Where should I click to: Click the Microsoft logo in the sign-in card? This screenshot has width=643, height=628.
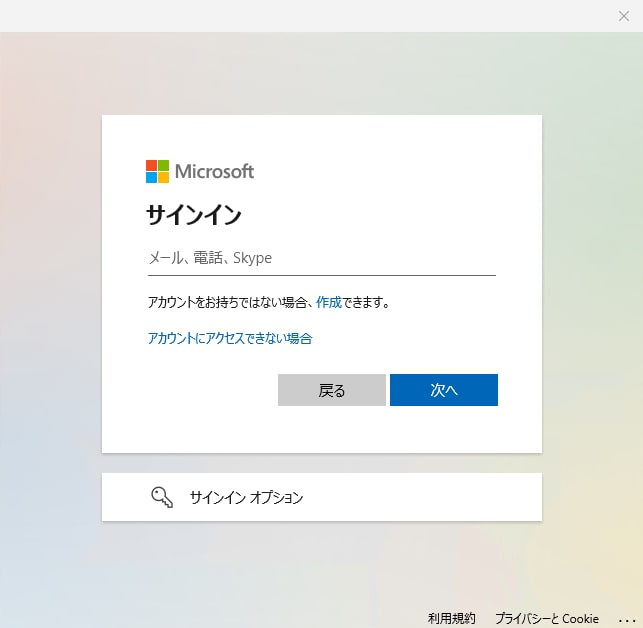tap(200, 171)
